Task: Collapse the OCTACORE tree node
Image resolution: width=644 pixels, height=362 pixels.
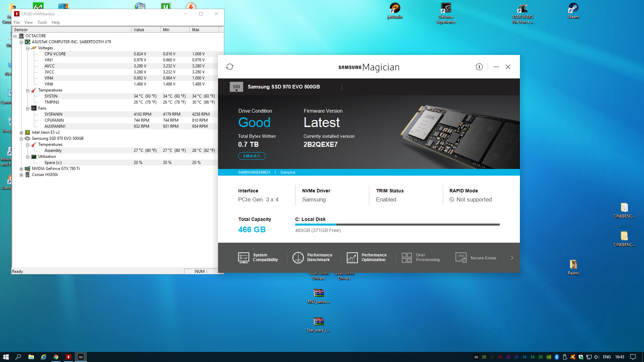Action: click(x=15, y=36)
